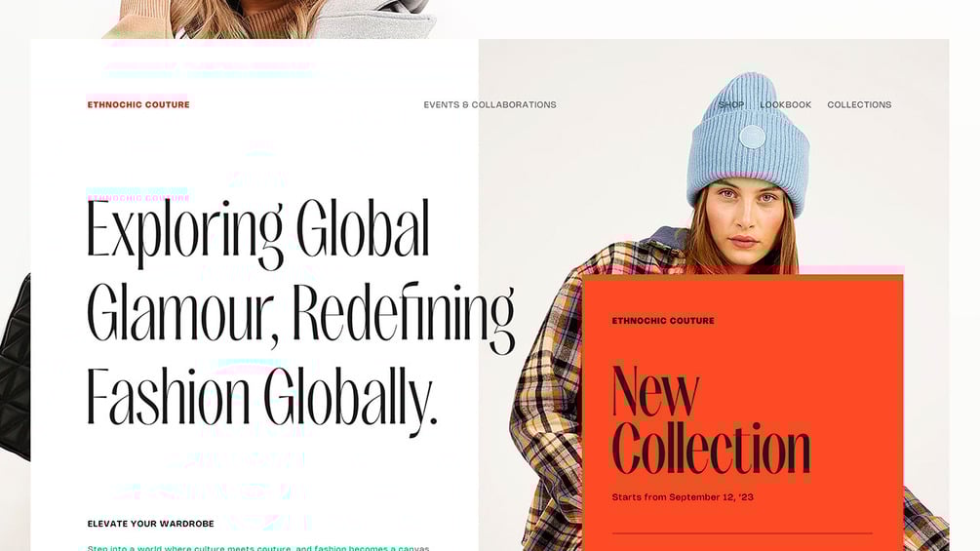Click the Ethnochic Couture label on orange card
The width and height of the screenshot is (980, 551).
(663, 321)
